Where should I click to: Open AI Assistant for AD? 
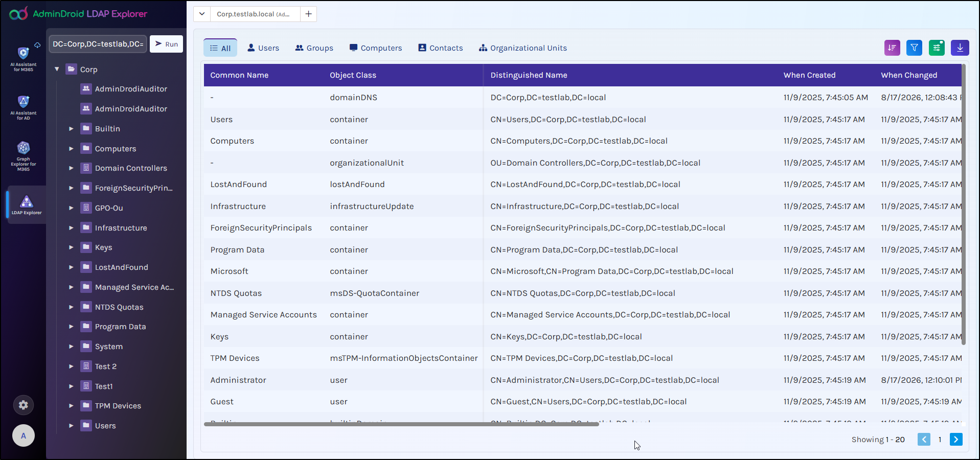tap(24, 107)
